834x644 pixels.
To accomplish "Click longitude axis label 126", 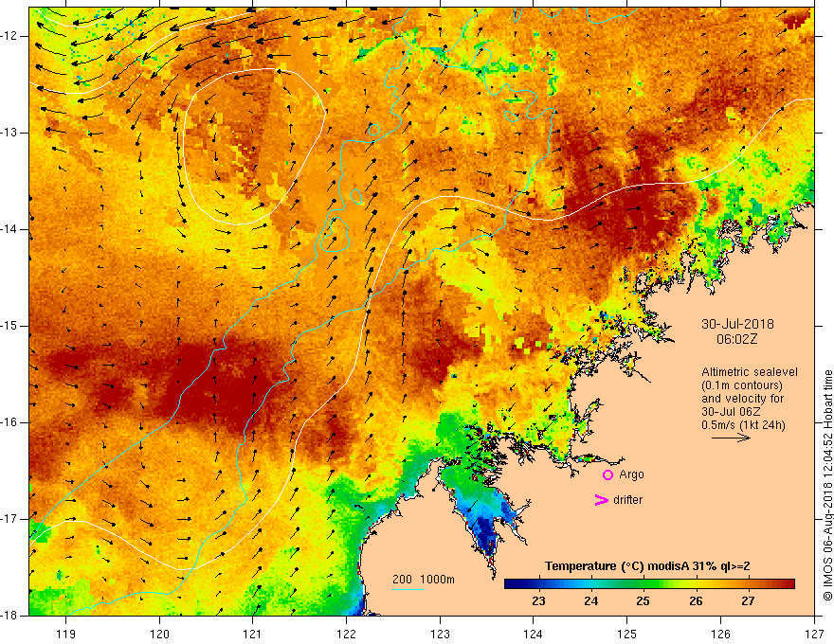I will tap(720, 634).
